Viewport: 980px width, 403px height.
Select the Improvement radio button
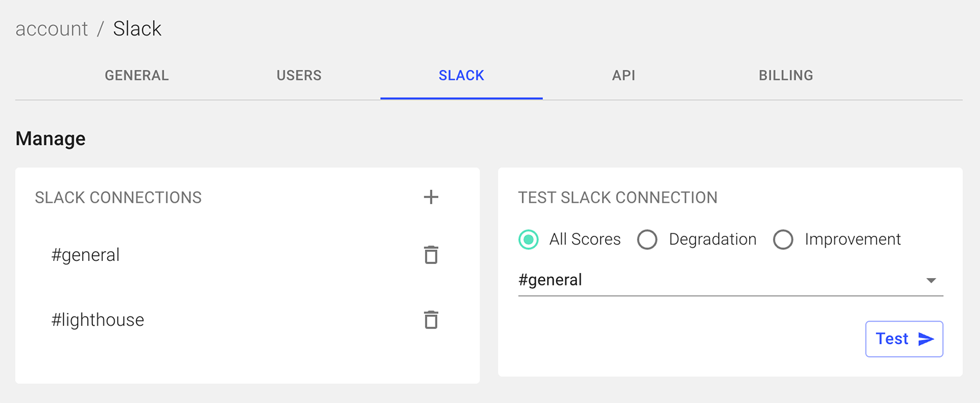783,239
